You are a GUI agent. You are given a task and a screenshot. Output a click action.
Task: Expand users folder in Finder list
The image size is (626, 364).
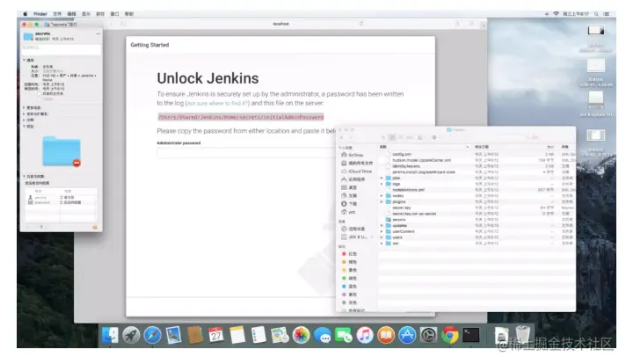pyautogui.click(x=382, y=237)
